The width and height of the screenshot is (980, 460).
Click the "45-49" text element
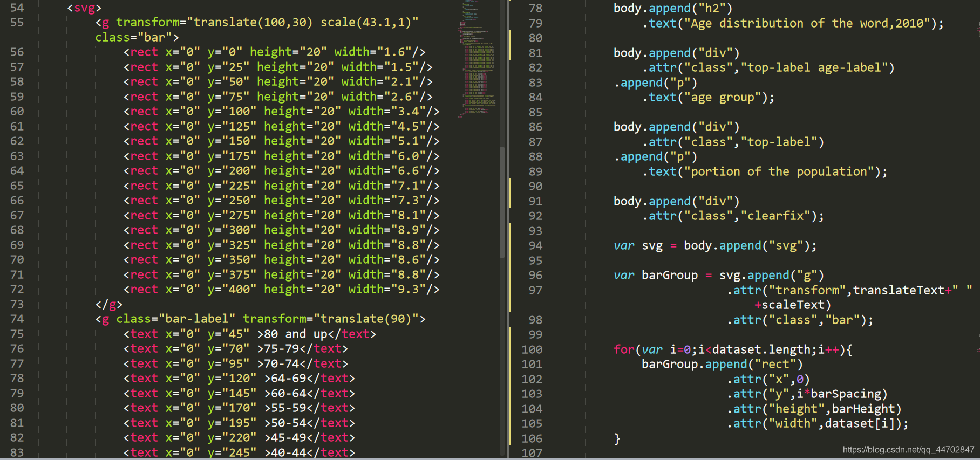(239, 438)
